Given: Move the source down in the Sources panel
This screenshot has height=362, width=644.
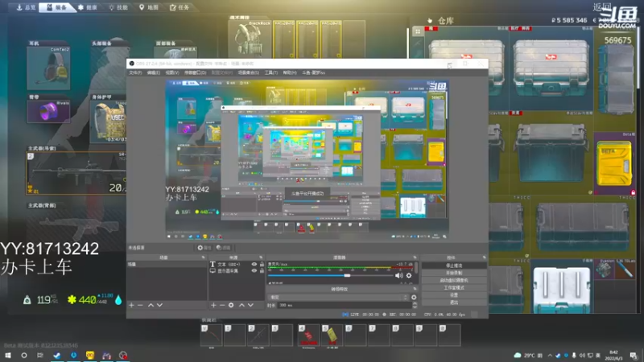Looking at the screenshot, I should click(250, 306).
